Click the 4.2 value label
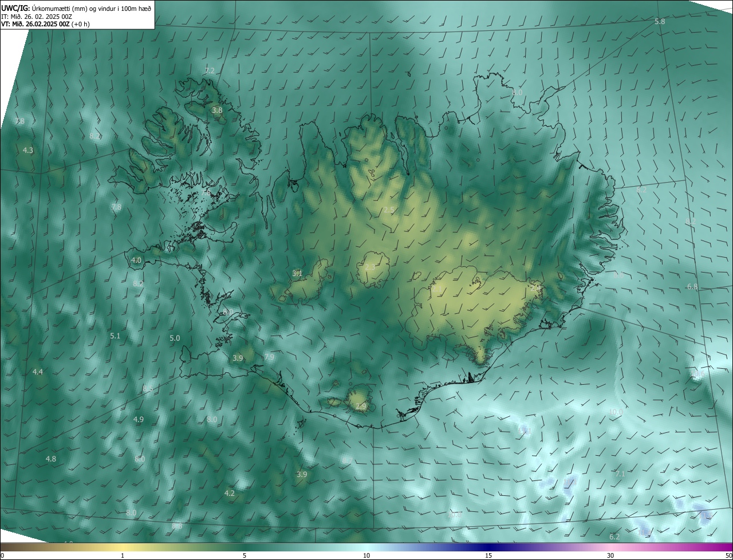The width and height of the screenshot is (733, 560). (x=230, y=494)
